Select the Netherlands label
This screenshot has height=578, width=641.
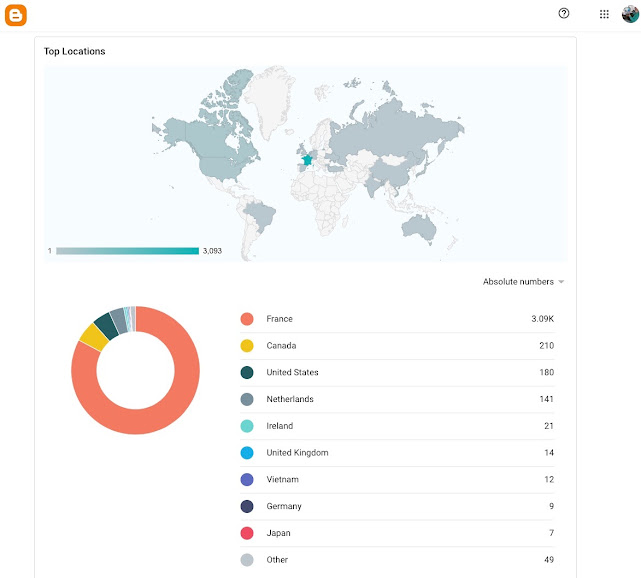pyautogui.click(x=290, y=399)
